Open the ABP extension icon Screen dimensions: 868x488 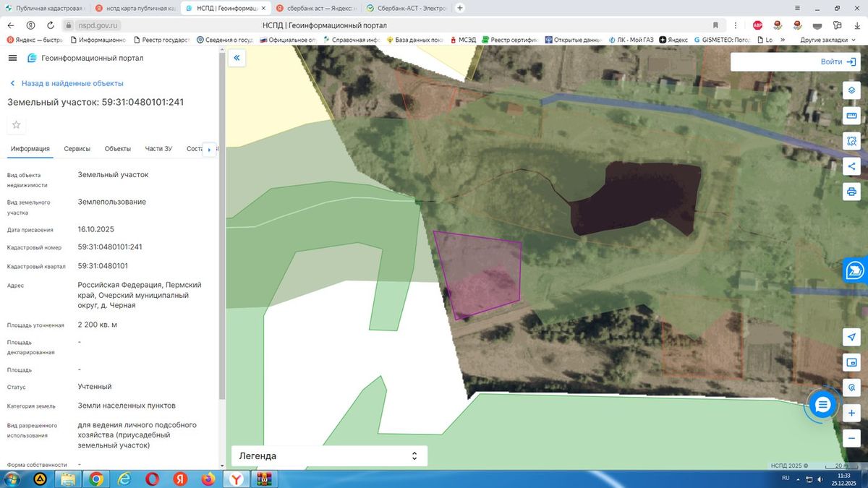pos(757,25)
